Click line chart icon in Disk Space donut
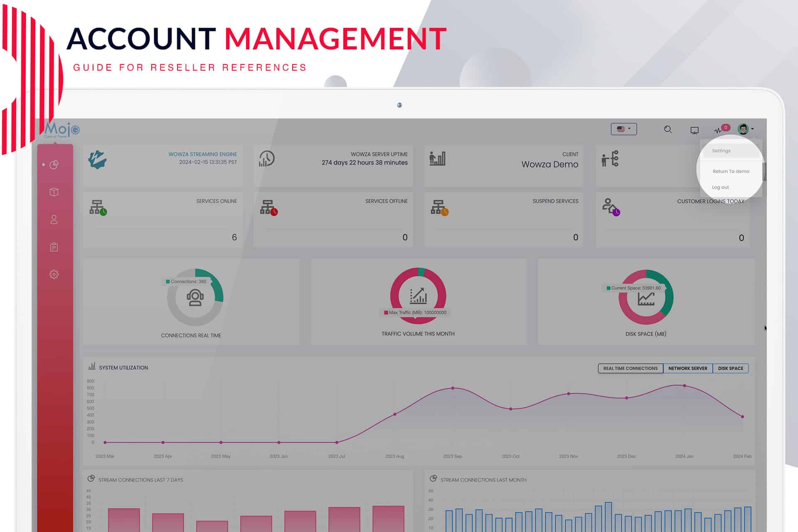Screen dimensions: 798x532 tap(646, 299)
